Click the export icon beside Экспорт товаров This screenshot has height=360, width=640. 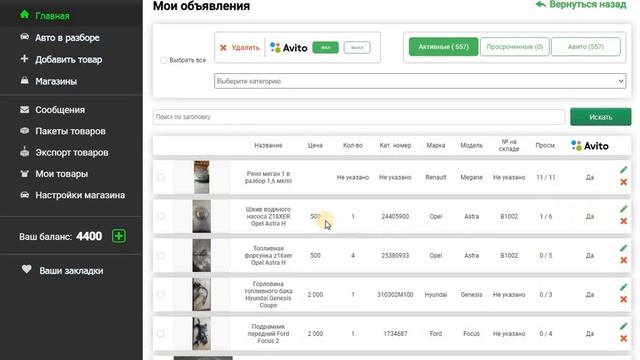click(x=24, y=152)
